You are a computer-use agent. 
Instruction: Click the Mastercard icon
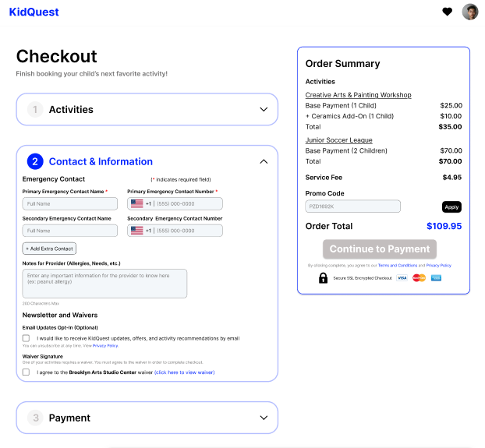pos(420,277)
